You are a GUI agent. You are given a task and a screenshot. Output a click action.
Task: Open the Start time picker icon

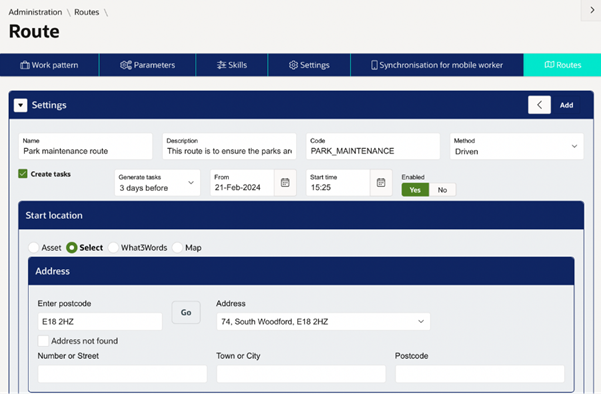[x=381, y=183]
